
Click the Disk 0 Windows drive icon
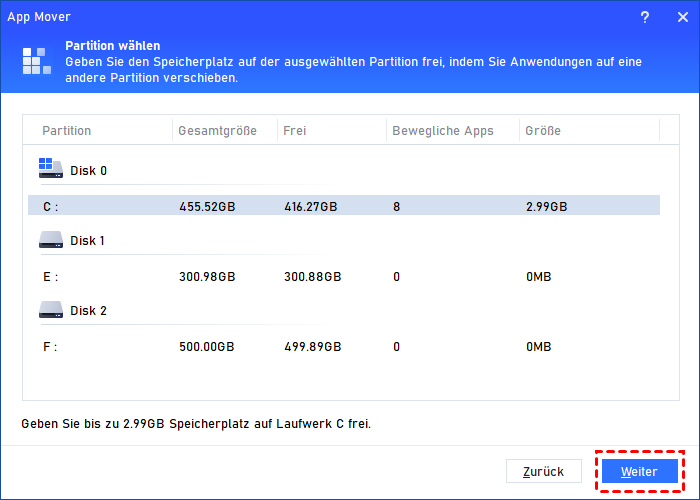point(50,169)
